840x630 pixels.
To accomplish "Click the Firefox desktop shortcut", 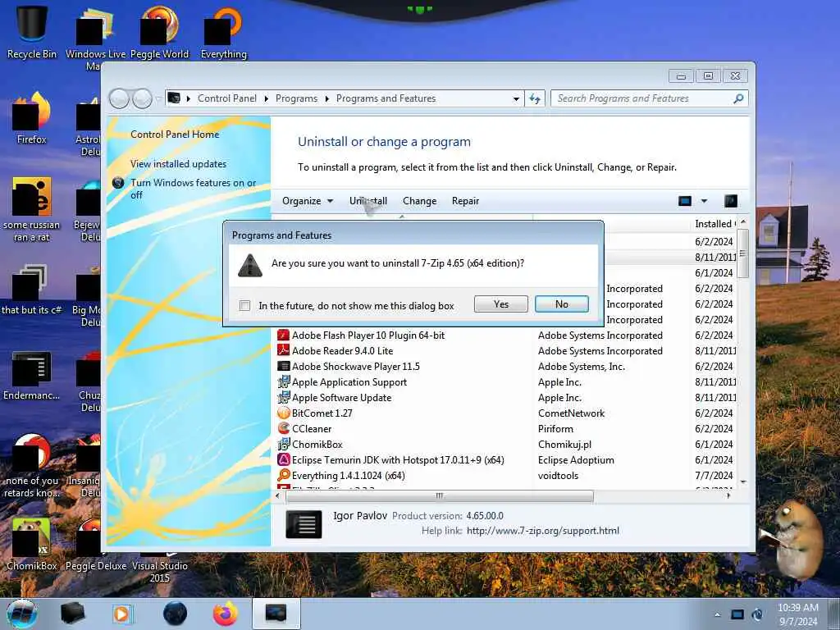I will 32,118.
